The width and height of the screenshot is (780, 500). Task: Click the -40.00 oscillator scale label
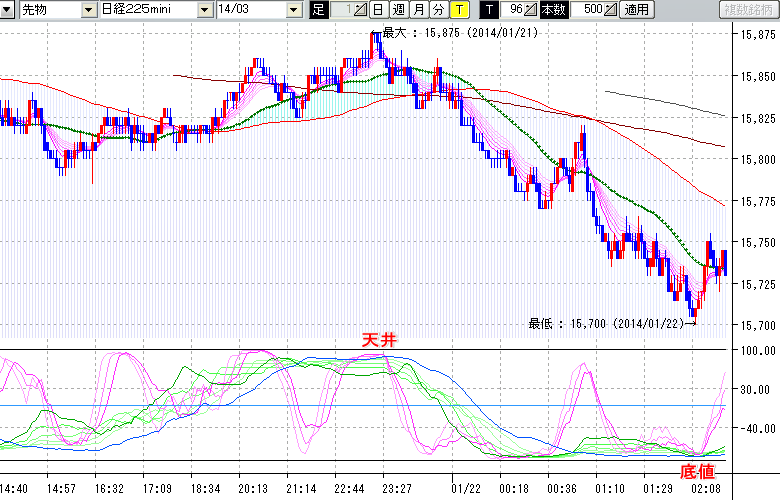(x=758, y=428)
